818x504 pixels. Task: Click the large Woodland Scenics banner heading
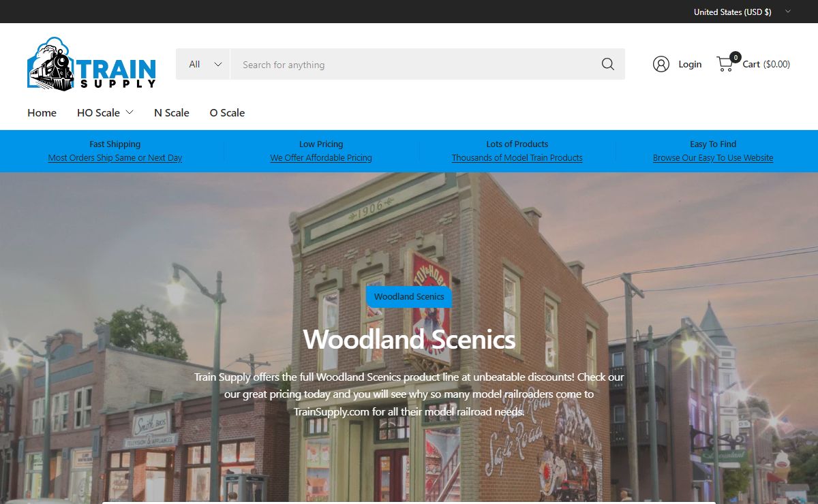click(x=409, y=339)
